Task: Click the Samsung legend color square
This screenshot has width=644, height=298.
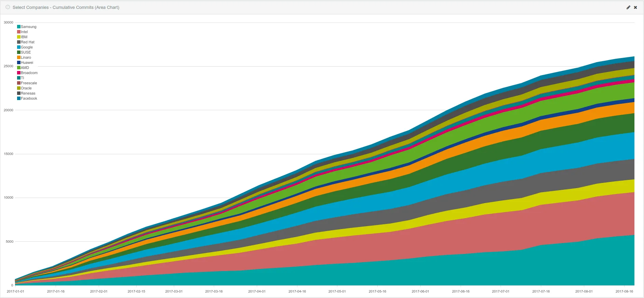Action: coord(19,27)
